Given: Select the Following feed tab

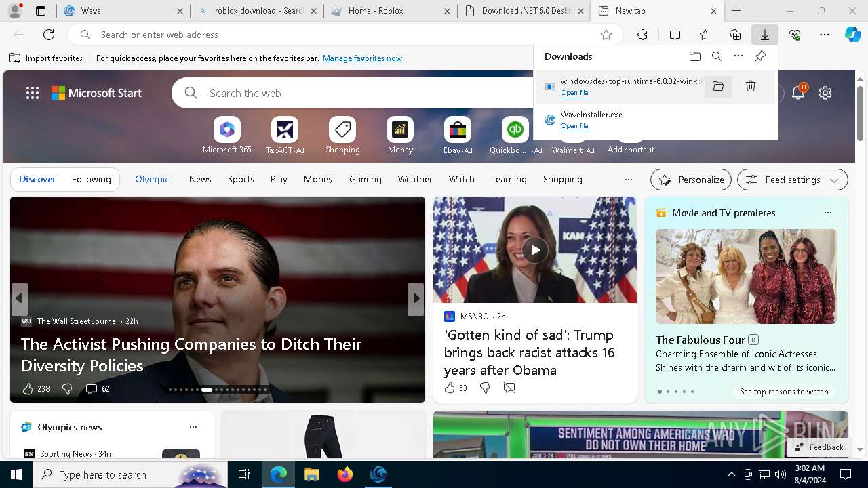Looking at the screenshot, I should tap(92, 179).
